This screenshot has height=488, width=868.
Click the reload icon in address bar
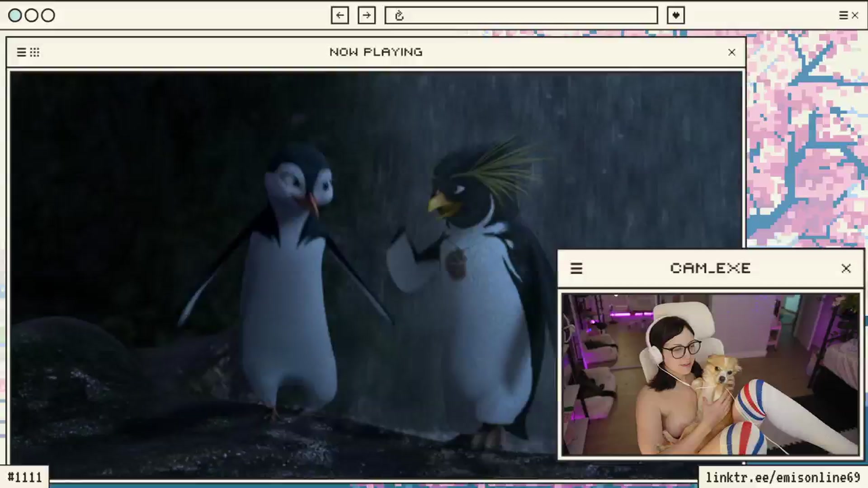[x=399, y=16]
